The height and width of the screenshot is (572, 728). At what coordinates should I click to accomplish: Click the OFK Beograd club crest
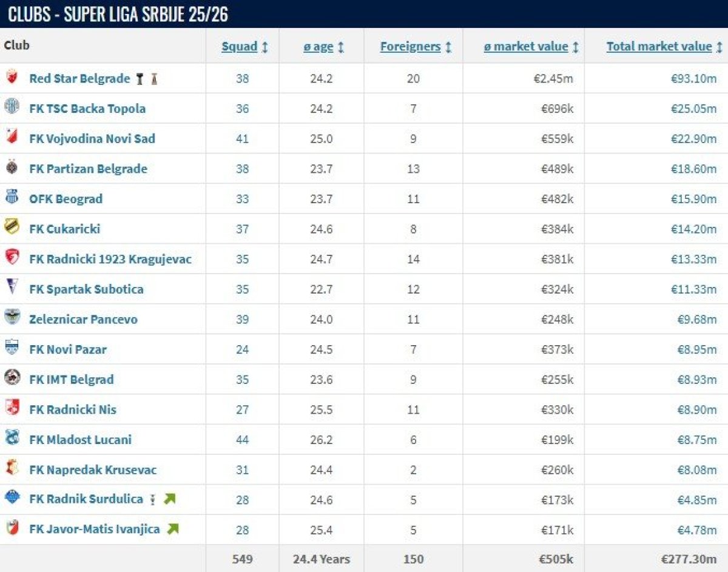click(x=12, y=198)
